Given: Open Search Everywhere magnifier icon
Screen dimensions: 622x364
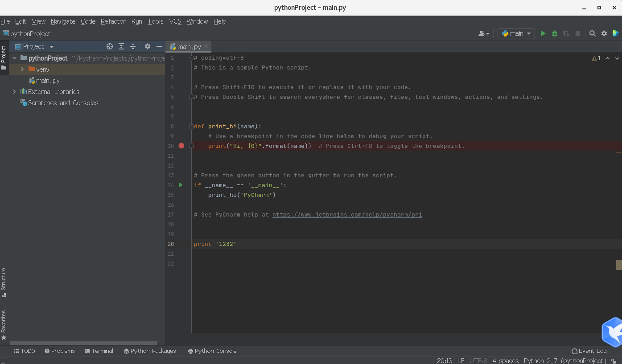Looking at the screenshot, I should tap(593, 33).
